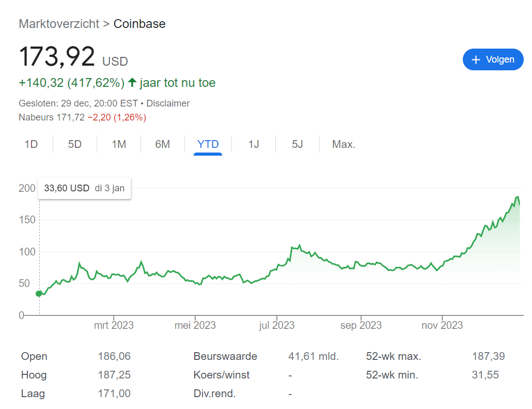Follow Coinbase with the Volgen button
The width and height of the screenshot is (532, 409).
click(x=493, y=59)
